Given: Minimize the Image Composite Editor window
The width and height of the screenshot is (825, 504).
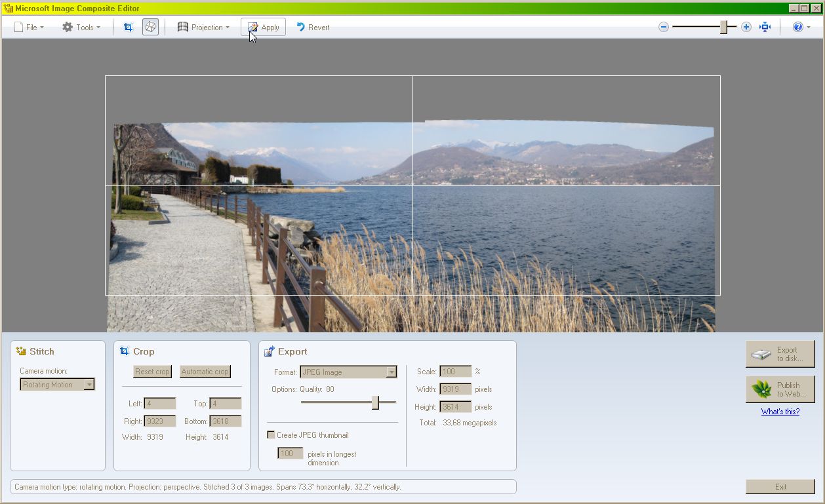Looking at the screenshot, I should (x=794, y=9).
